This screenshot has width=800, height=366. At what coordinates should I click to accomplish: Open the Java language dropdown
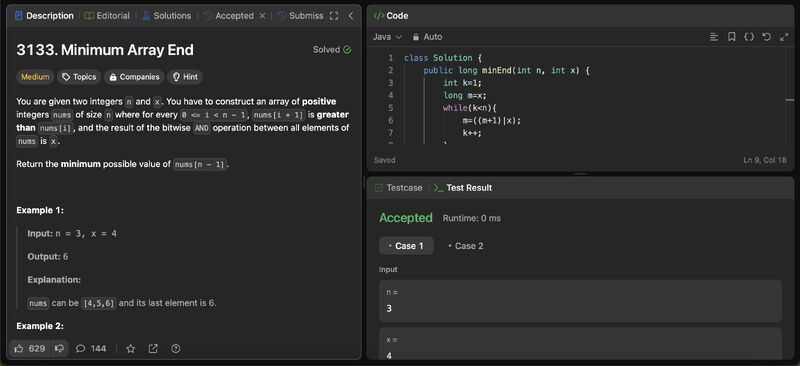pos(387,37)
